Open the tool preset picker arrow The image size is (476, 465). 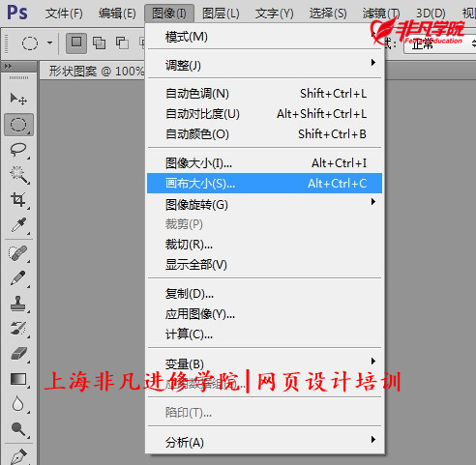point(49,43)
